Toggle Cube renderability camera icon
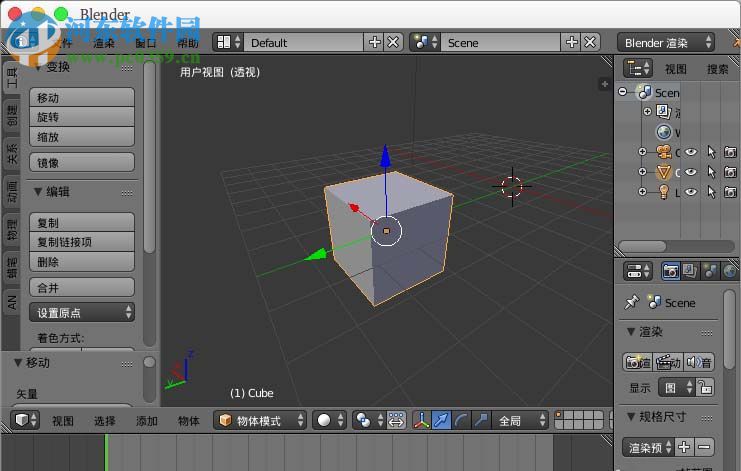The image size is (741, 471). click(x=731, y=172)
